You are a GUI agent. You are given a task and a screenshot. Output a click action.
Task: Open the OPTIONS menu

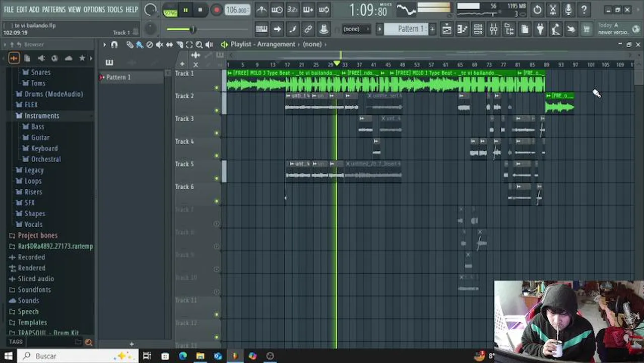(94, 10)
